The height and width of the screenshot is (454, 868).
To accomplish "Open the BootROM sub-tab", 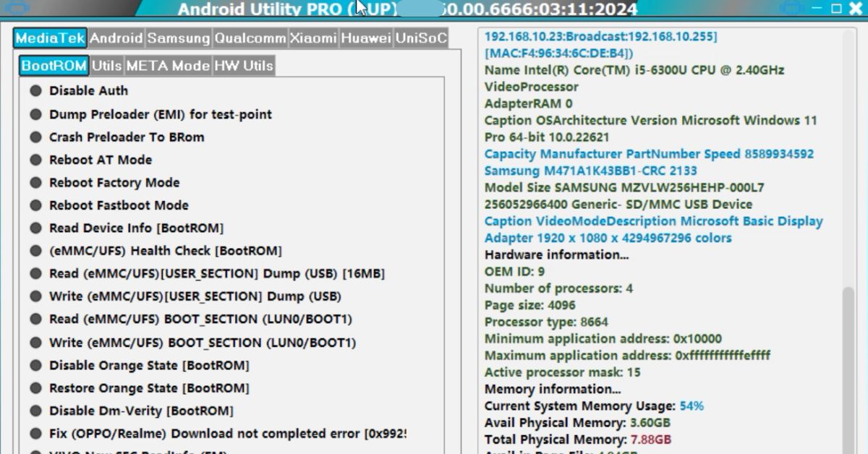I will (x=54, y=66).
